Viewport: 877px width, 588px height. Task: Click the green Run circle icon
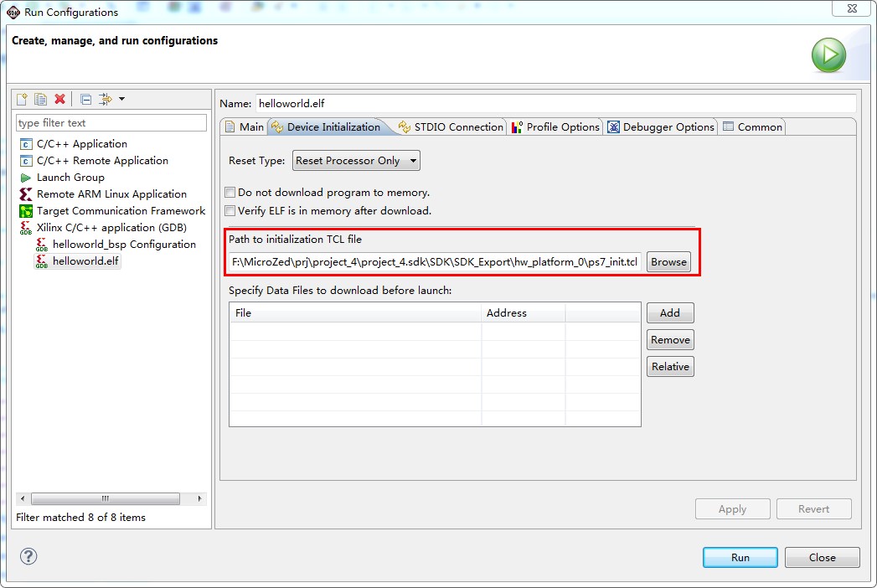tap(828, 54)
